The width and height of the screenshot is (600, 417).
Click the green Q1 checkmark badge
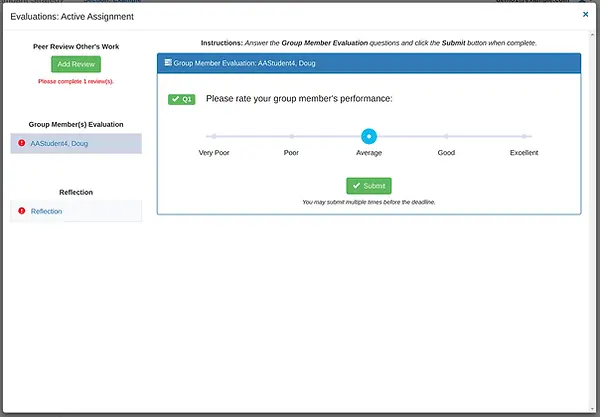coord(181,99)
